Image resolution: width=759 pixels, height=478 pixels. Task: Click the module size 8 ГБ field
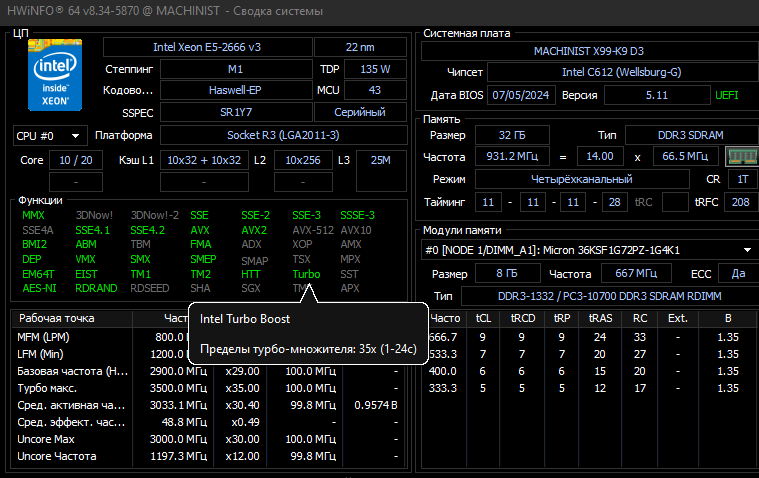[x=507, y=273]
